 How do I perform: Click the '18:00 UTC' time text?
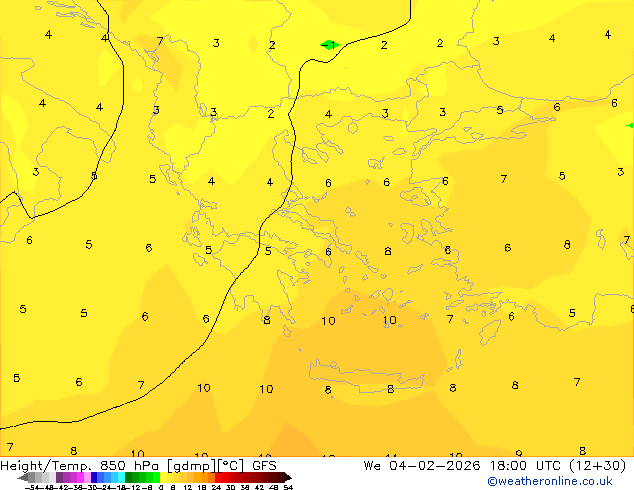point(528,466)
